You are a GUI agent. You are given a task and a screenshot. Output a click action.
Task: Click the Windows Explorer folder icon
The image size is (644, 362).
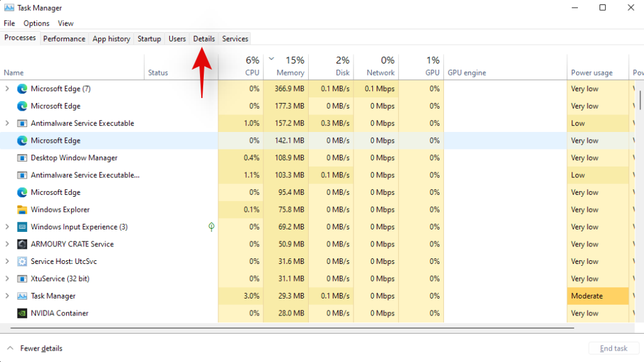tap(22, 210)
